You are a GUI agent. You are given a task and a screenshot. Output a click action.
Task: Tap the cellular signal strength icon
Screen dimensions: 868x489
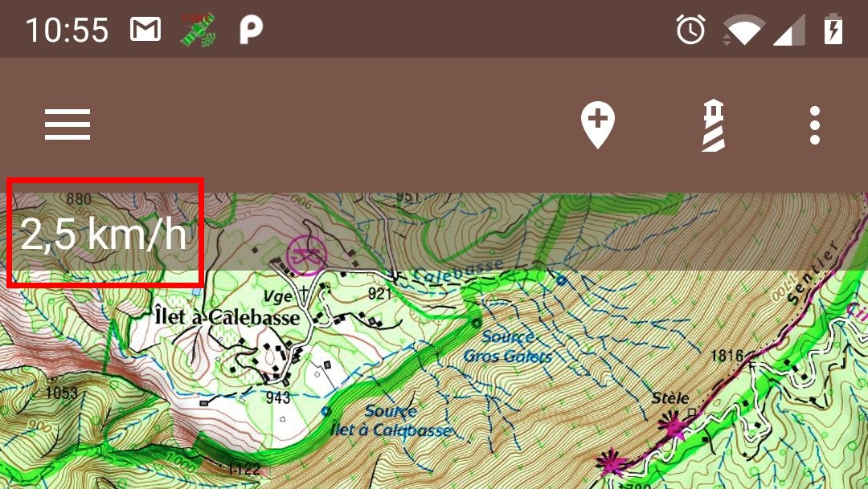pos(789,31)
